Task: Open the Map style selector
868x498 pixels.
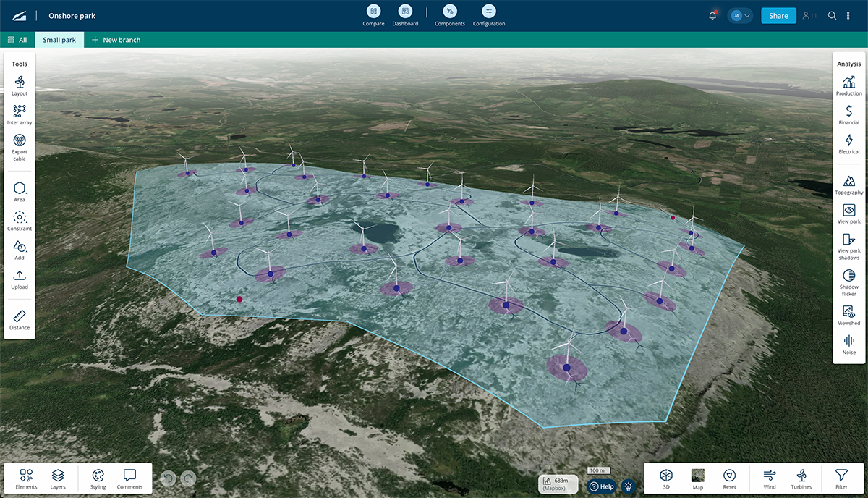Action: coord(697,478)
